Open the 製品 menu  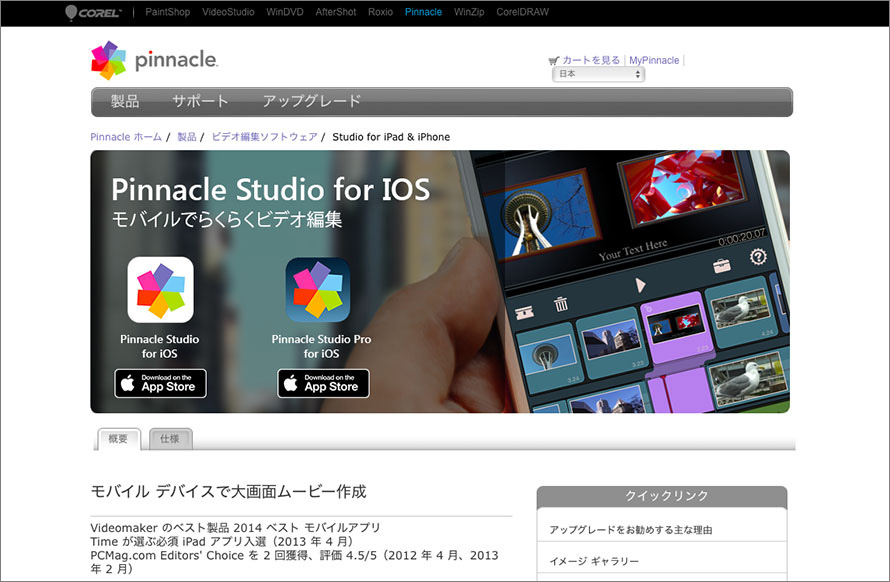tap(125, 101)
